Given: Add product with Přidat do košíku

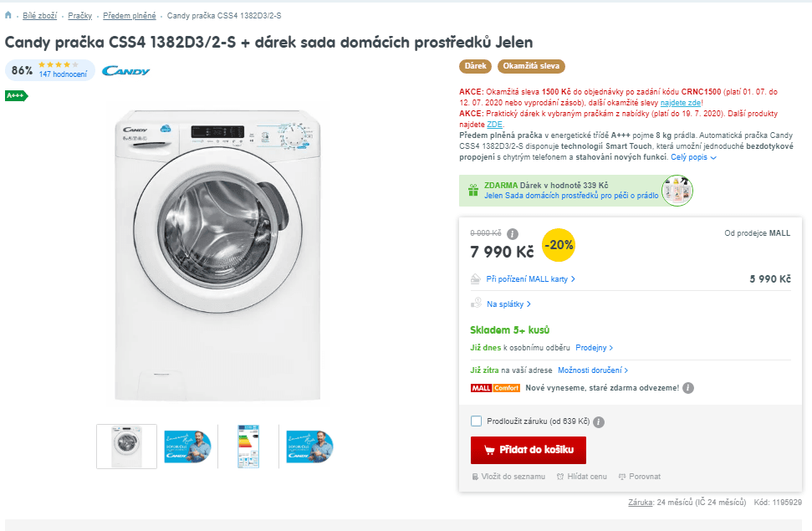Looking at the screenshot, I should (x=529, y=450).
